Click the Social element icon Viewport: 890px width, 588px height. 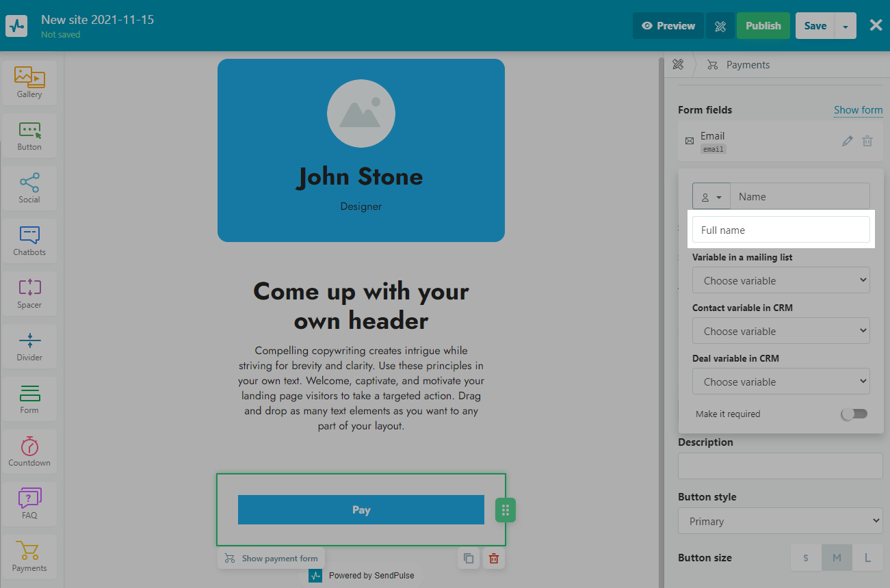click(x=29, y=188)
